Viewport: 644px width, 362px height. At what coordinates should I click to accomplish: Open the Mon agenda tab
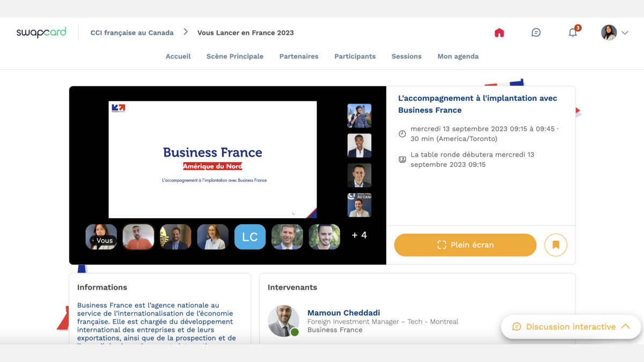458,56
